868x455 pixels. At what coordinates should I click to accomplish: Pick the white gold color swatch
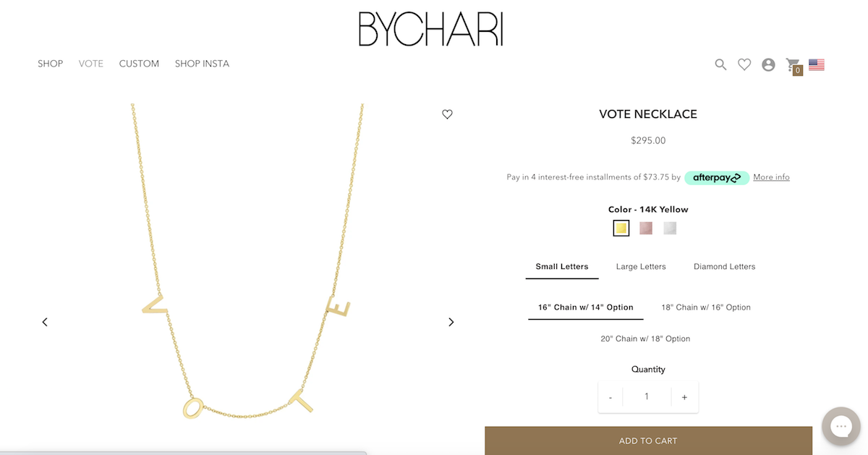[670, 229]
